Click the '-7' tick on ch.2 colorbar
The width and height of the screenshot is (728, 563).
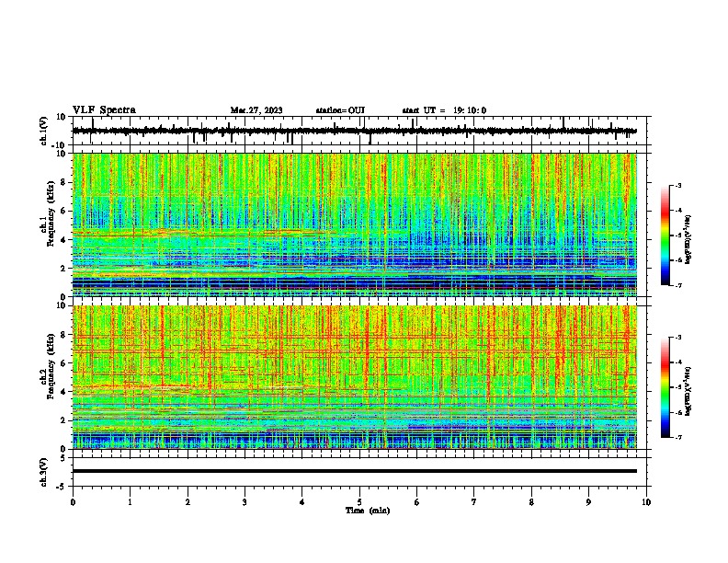(678, 438)
